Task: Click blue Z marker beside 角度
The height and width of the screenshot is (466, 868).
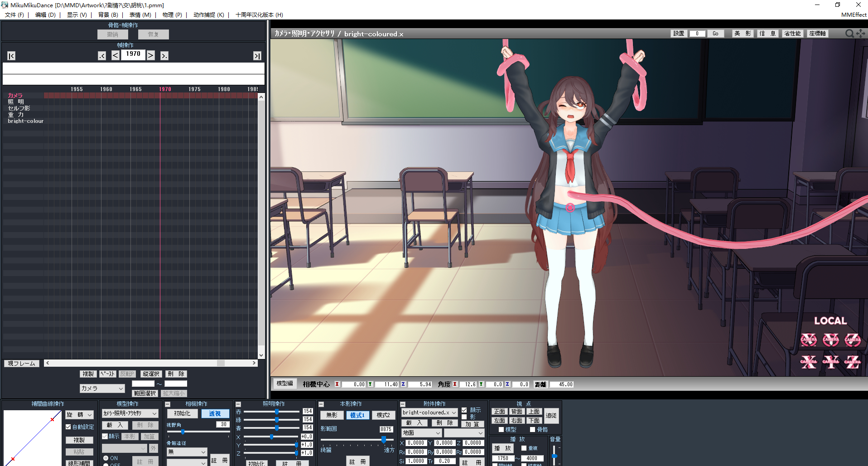Action: (x=507, y=384)
